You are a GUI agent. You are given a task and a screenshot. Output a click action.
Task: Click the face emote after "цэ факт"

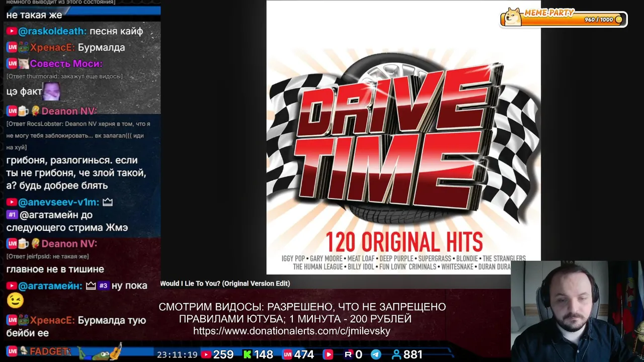point(51,92)
